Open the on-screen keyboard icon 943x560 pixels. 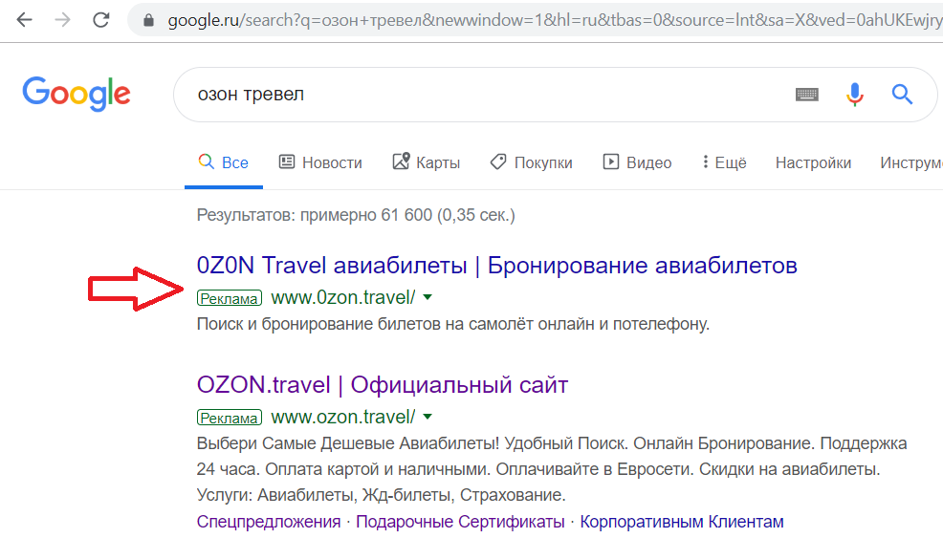(806, 95)
